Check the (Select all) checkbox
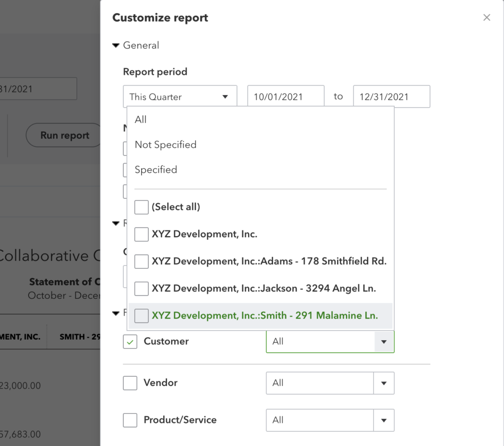The image size is (504, 446). [x=142, y=207]
